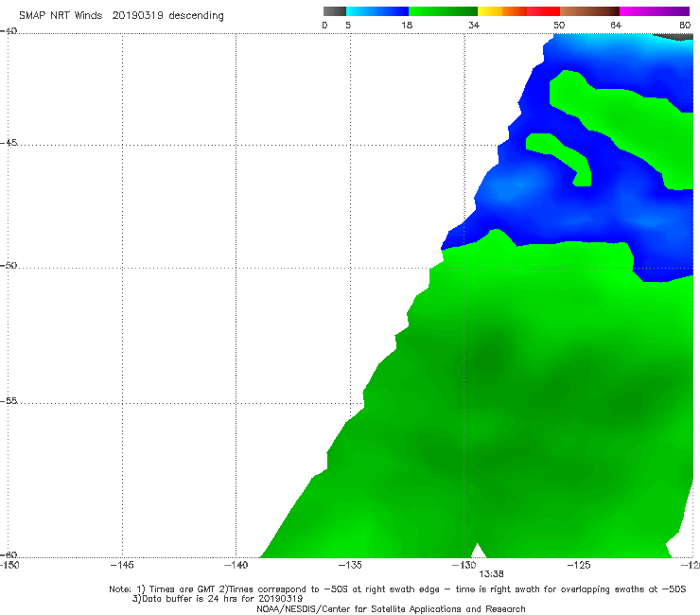The height and width of the screenshot is (615, 700).
Task: Click the gray 0-5 colorbar segment
Action: coord(335,11)
